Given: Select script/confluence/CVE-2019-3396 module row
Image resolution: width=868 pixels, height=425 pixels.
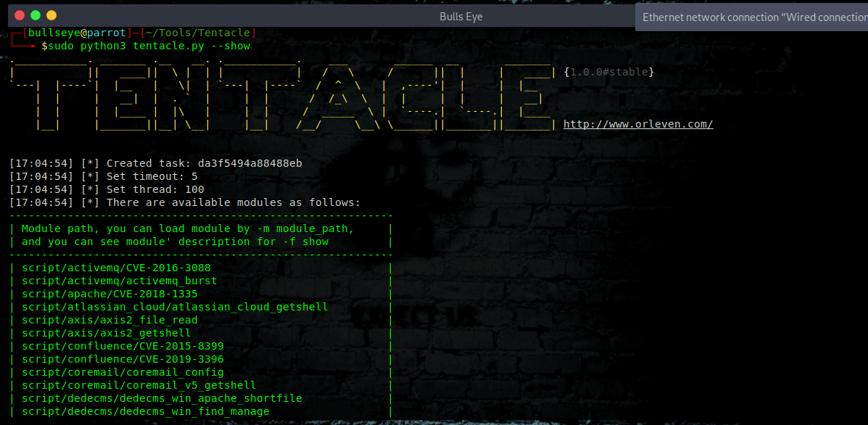Looking at the screenshot, I should [x=123, y=359].
